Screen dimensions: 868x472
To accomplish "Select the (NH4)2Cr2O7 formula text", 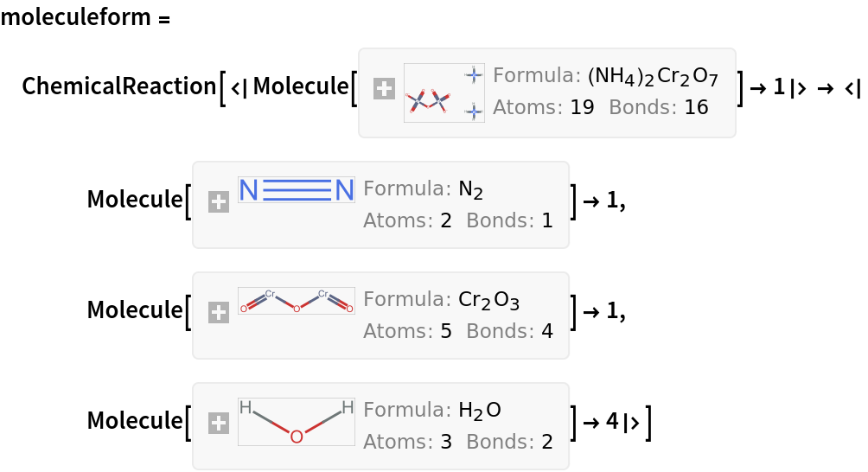I will coord(653,77).
